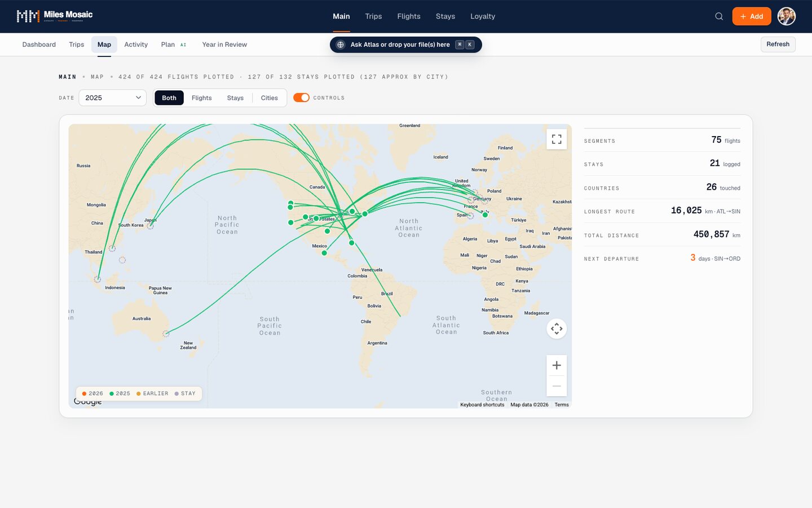
Task: Open the user profile avatar
Action: click(787, 16)
